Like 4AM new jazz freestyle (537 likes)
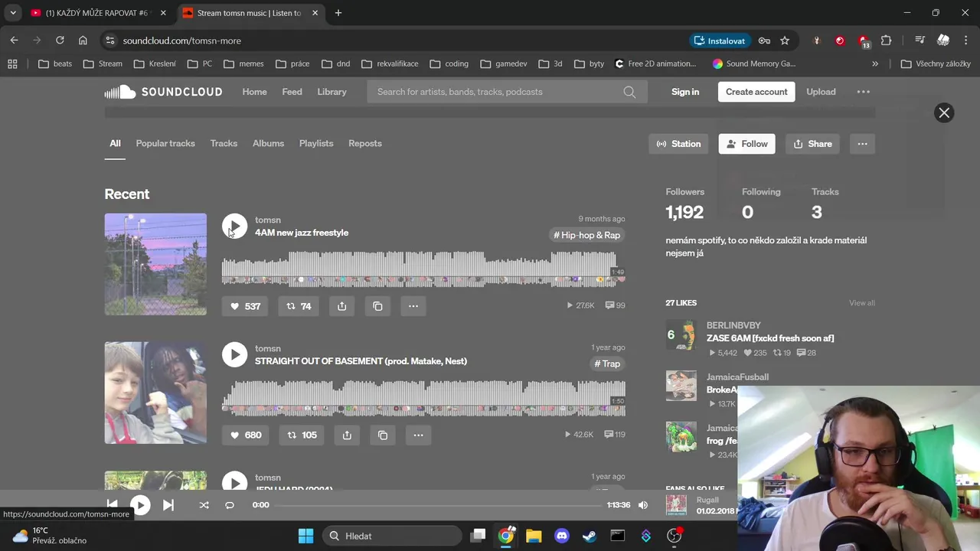980x551 pixels. pyautogui.click(x=245, y=306)
